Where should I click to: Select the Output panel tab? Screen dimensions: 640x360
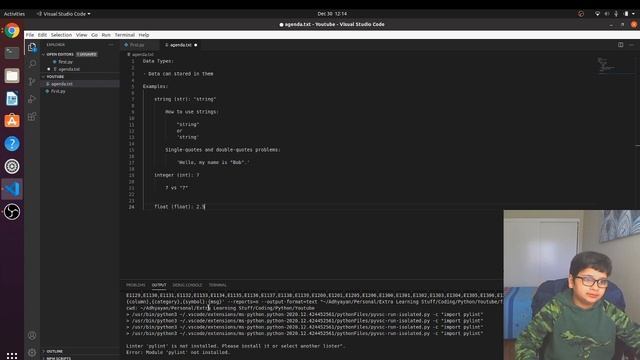tap(159, 285)
